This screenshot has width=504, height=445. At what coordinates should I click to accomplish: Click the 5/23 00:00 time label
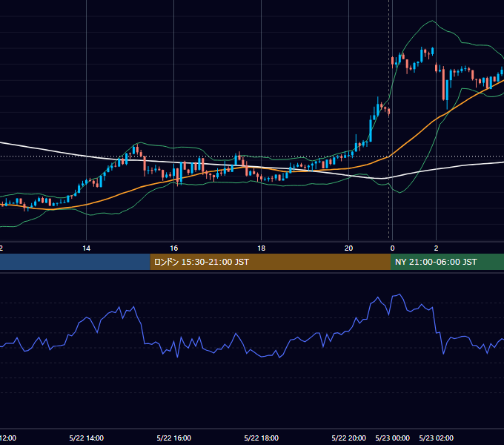[393, 438]
